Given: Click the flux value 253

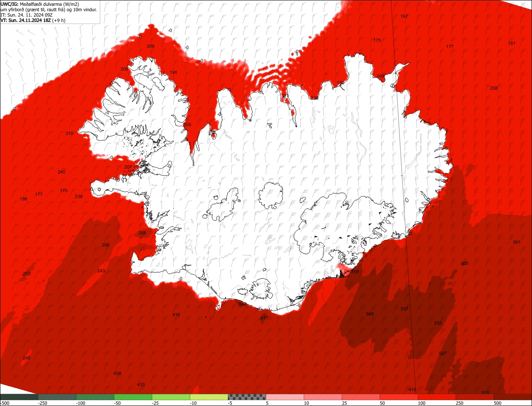Looking at the screenshot, I should point(27,274).
